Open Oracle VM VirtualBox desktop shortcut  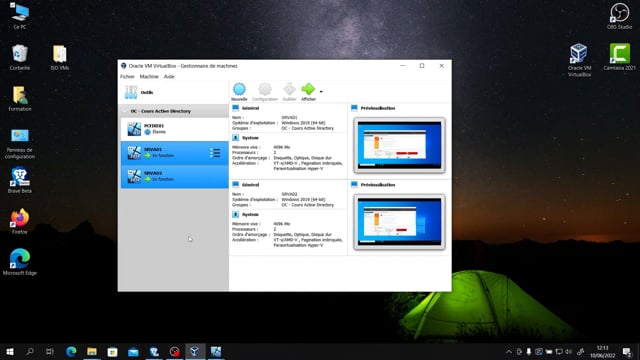[579, 60]
